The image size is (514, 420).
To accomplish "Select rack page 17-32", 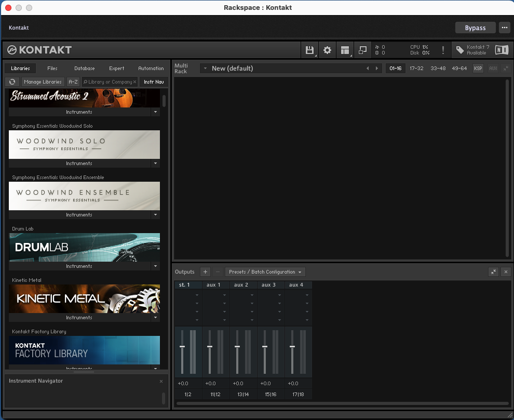I will click(416, 68).
